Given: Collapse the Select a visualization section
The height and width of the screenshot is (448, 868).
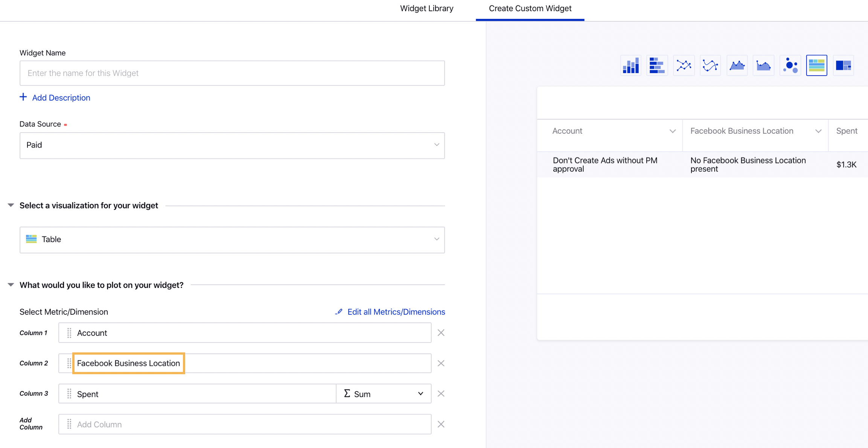Looking at the screenshot, I should point(11,205).
